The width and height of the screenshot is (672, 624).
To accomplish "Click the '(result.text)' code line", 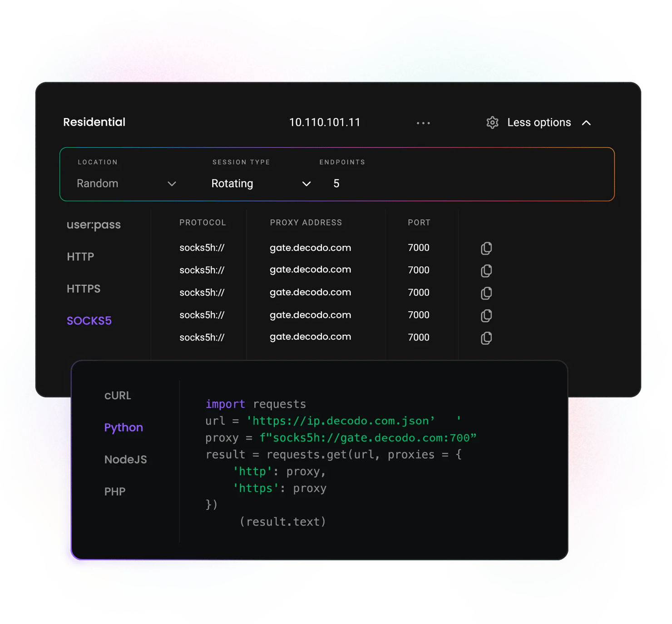I will (x=282, y=522).
